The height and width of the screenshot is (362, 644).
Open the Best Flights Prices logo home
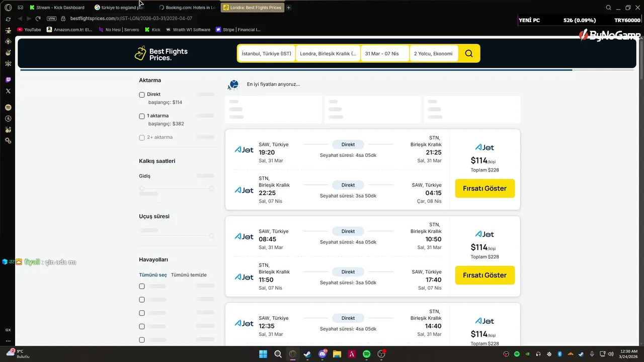click(161, 54)
